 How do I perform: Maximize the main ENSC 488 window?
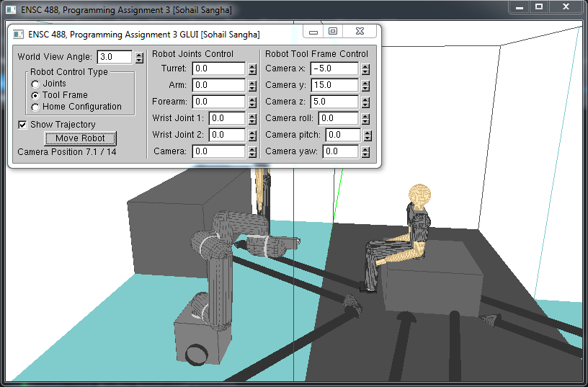539,6
